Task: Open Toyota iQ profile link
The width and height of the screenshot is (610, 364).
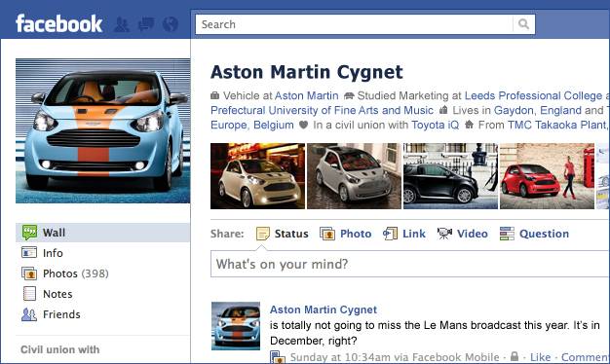Action: coord(436,126)
